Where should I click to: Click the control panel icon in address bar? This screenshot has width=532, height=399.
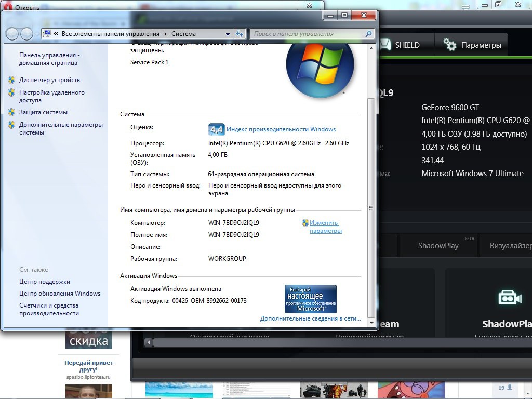click(x=47, y=34)
